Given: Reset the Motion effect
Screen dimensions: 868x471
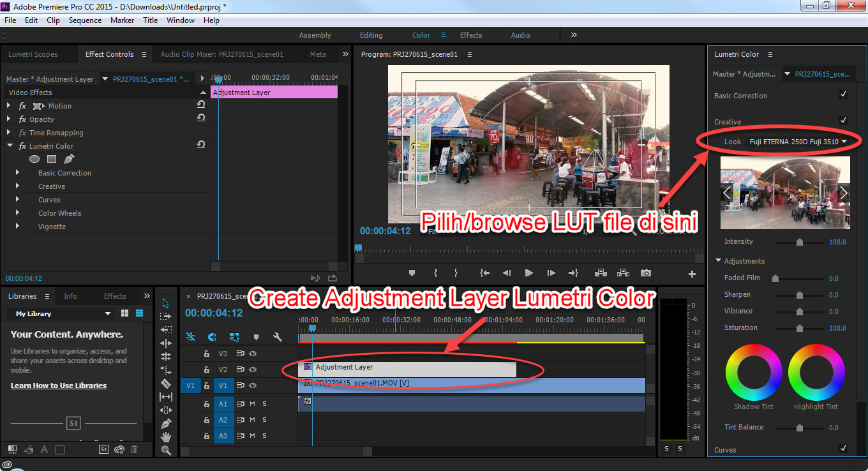Looking at the screenshot, I should pos(201,105).
